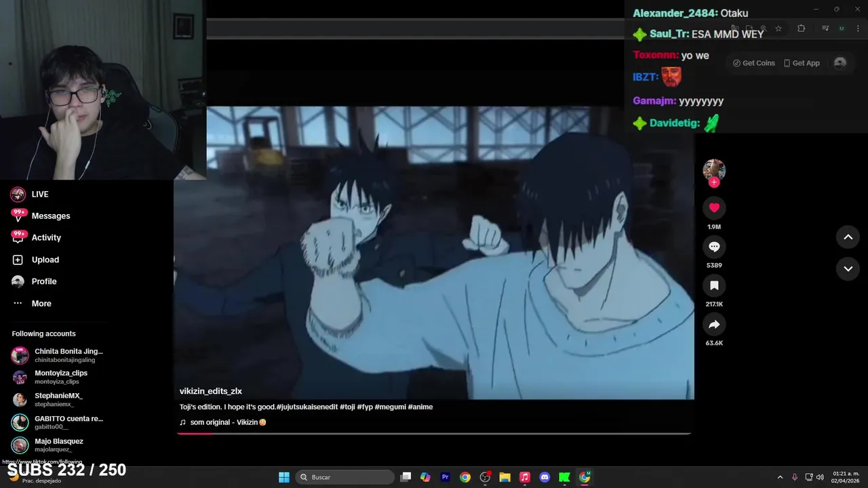Open the comments bubble showing 5389
Image resolution: width=868 pixels, height=488 pixels.
pyautogui.click(x=714, y=247)
